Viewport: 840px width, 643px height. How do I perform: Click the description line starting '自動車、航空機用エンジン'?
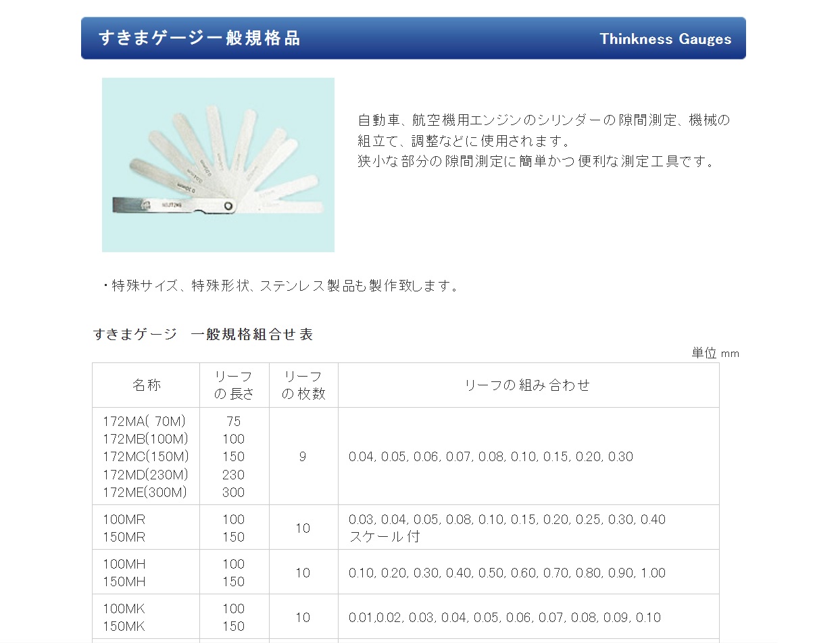pos(544,120)
